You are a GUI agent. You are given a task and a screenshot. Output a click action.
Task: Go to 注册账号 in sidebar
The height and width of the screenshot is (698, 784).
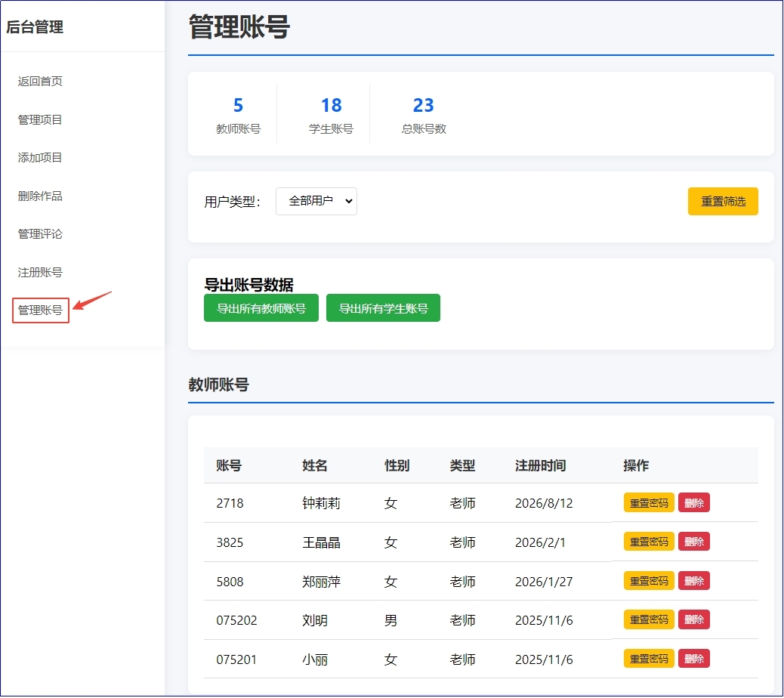[40, 273]
